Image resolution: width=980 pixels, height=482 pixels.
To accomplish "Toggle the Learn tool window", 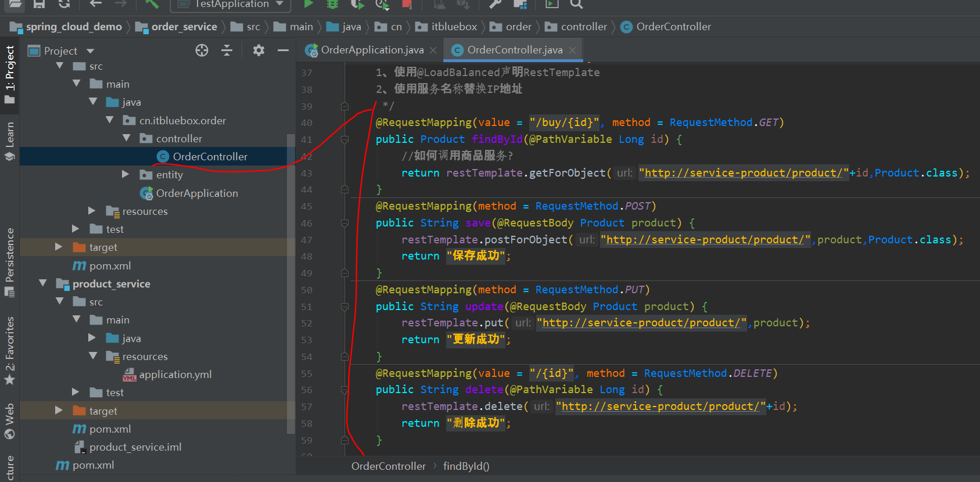I will pos(10,141).
